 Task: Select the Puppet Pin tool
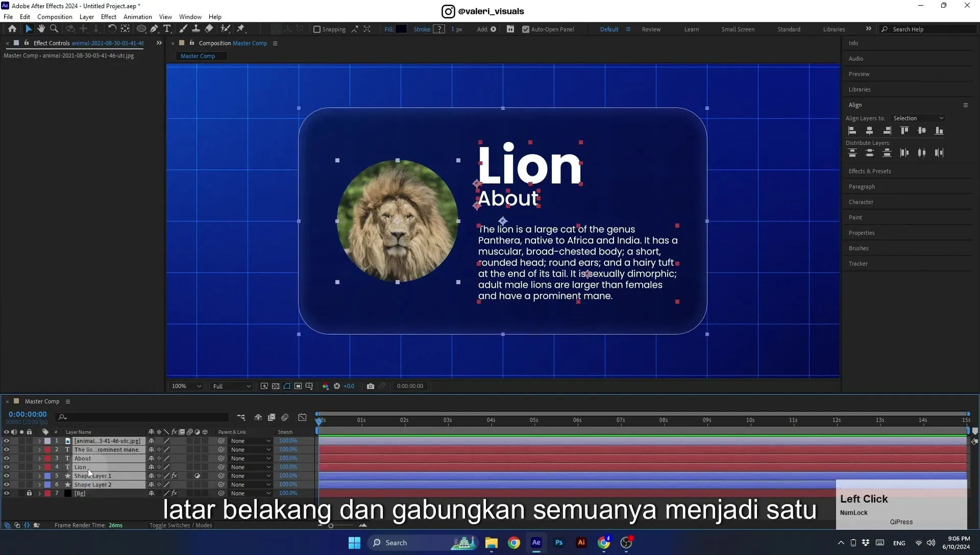tap(241, 29)
